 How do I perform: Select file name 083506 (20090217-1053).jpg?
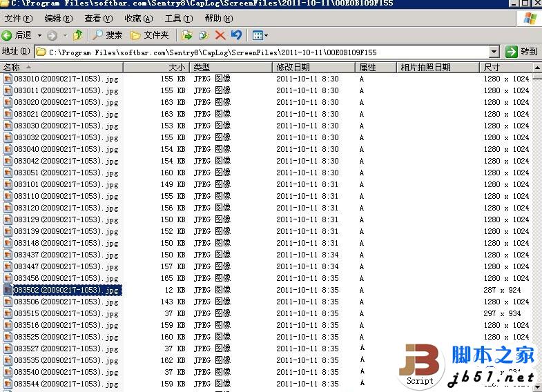click(66, 302)
